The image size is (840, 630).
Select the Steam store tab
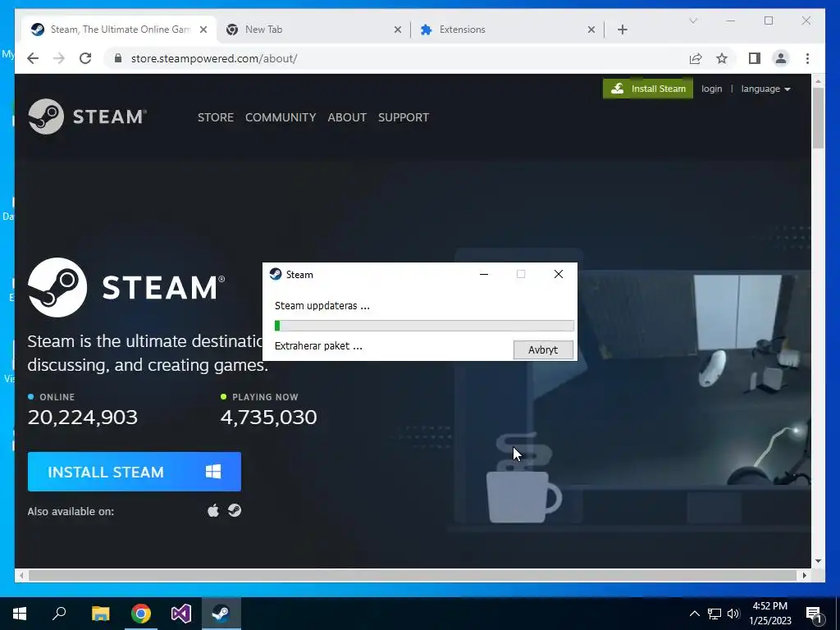tap(119, 30)
